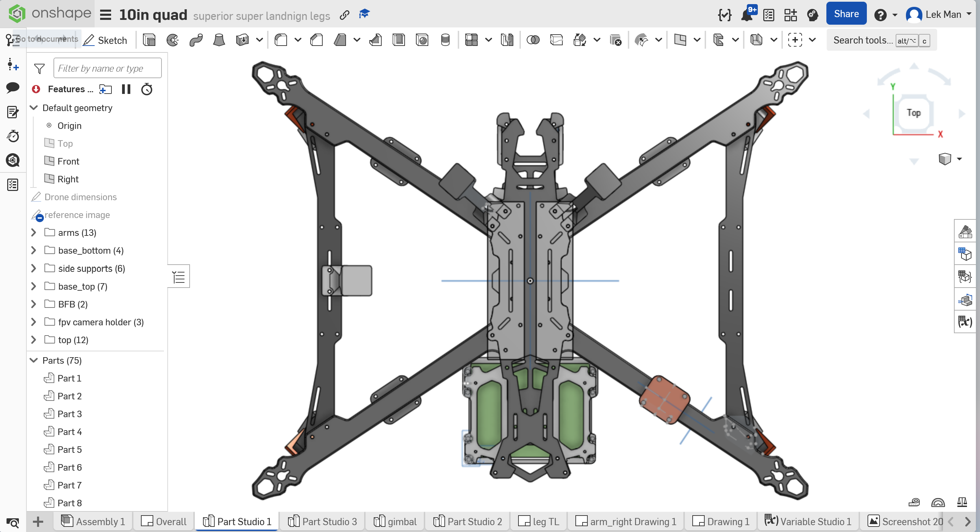
Task: Open the comments speech-bubble icon
Action: pos(13,88)
